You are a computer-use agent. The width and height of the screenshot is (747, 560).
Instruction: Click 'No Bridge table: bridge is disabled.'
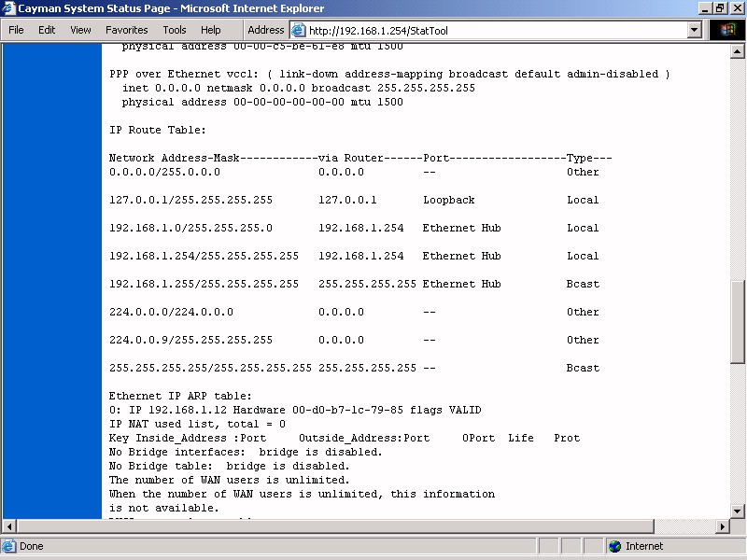pyautogui.click(x=230, y=466)
